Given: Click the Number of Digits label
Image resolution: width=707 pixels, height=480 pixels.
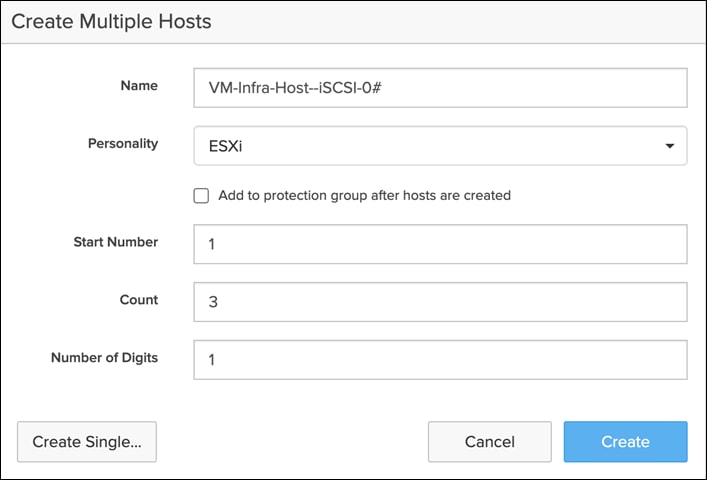Looking at the screenshot, I should (x=104, y=358).
